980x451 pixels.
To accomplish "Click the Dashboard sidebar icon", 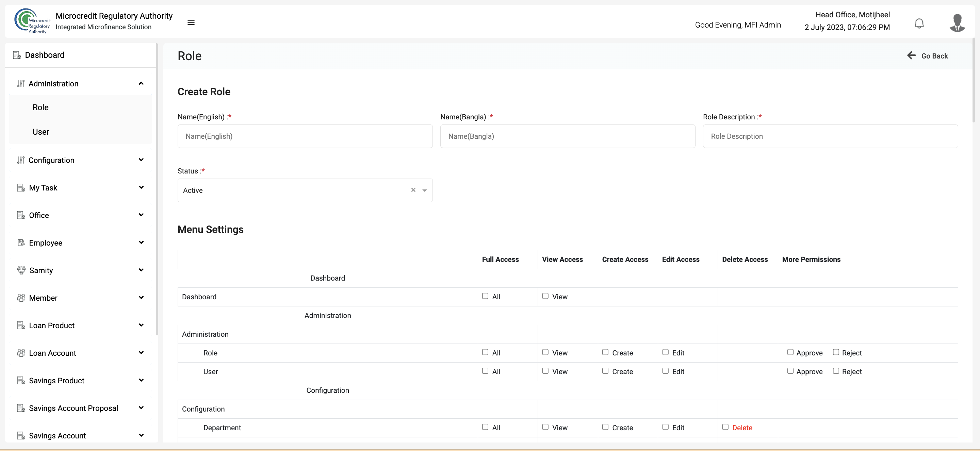I will pos(17,55).
